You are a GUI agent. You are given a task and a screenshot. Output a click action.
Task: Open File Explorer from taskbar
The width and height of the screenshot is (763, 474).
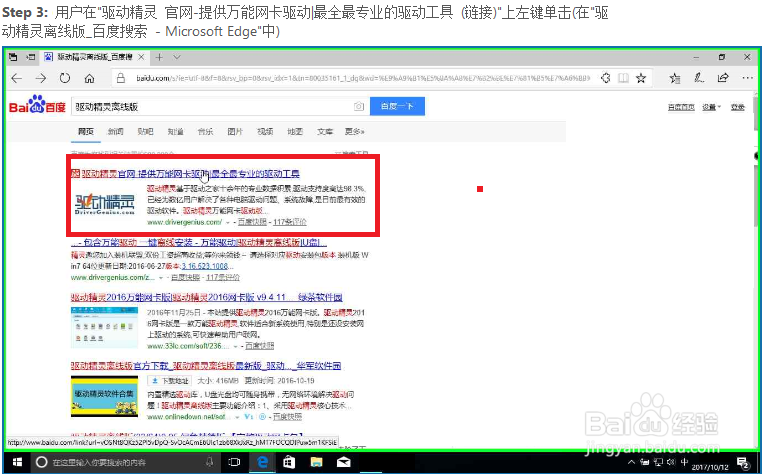[x=316, y=462]
